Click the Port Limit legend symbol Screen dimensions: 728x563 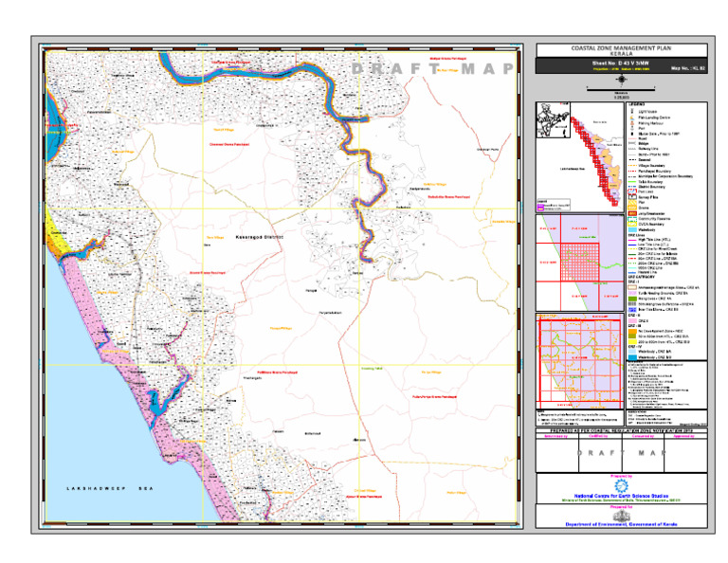(632, 191)
